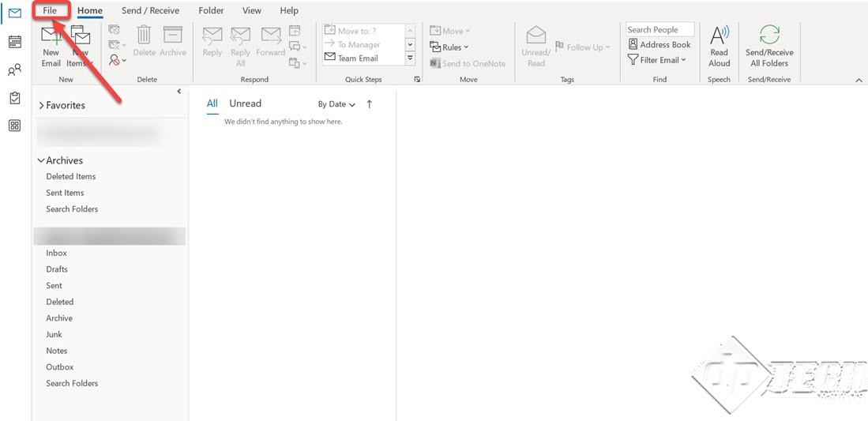
Task: Switch to Calendar view icon
Action: coord(14,42)
